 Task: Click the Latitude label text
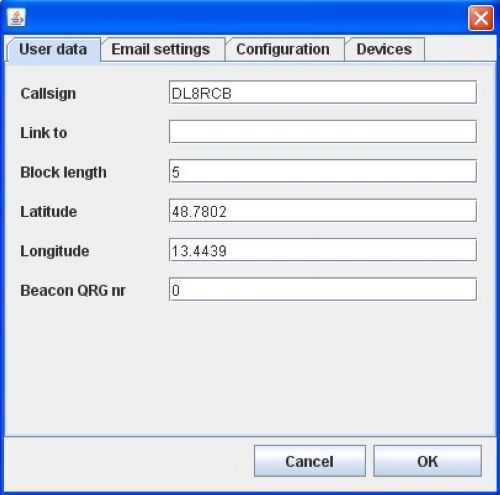point(49,212)
